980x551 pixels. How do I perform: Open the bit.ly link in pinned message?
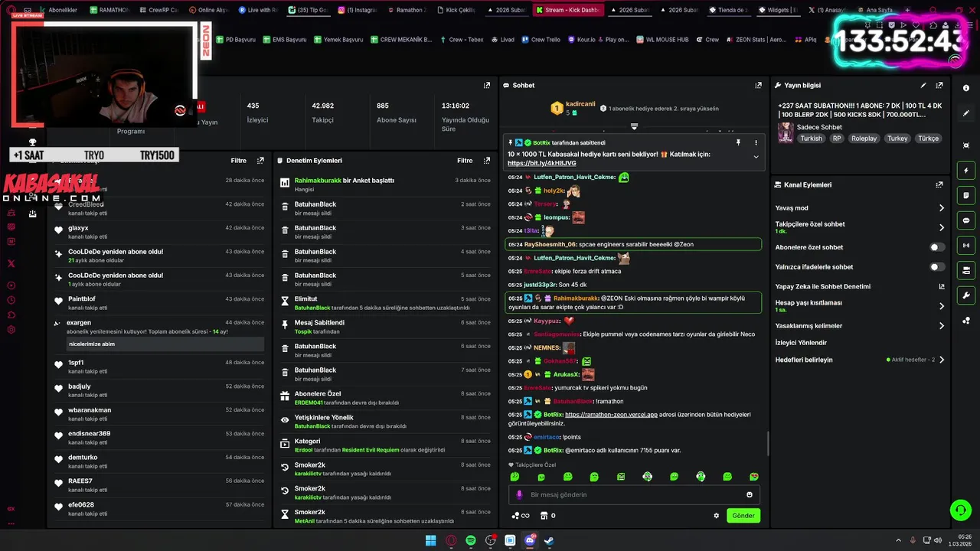pyautogui.click(x=541, y=163)
